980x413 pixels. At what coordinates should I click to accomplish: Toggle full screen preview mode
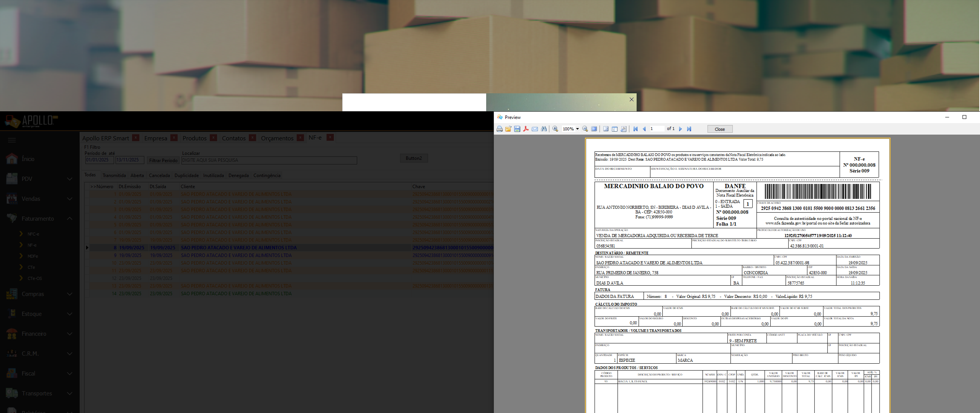pyautogui.click(x=594, y=129)
